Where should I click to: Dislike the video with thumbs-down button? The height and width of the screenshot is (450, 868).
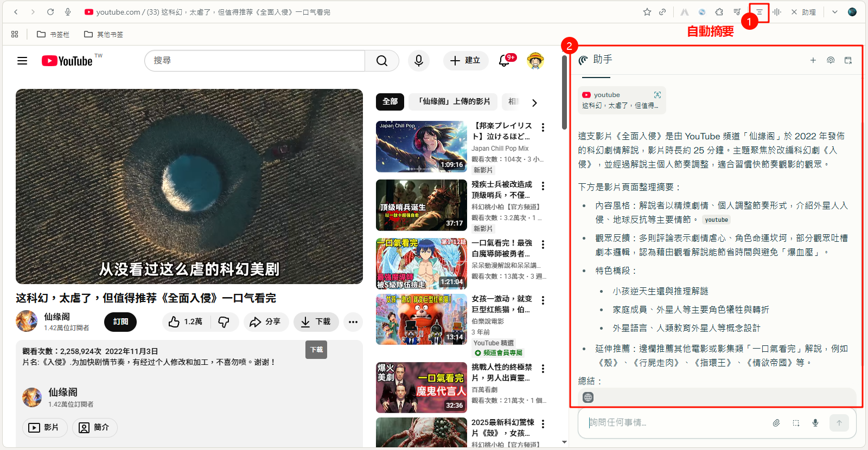pyautogui.click(x=224, y=322)
